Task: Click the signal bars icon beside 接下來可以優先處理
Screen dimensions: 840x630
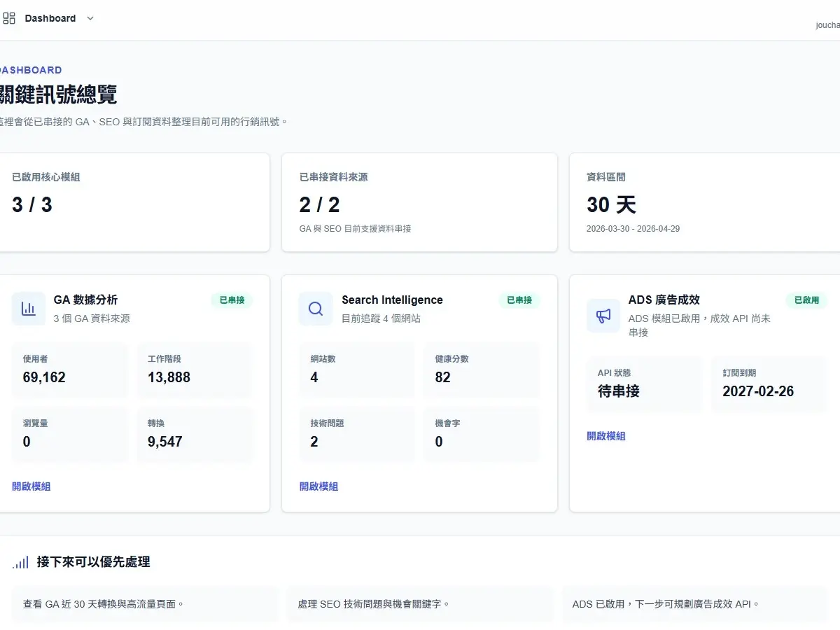Action: coord(20,562)
